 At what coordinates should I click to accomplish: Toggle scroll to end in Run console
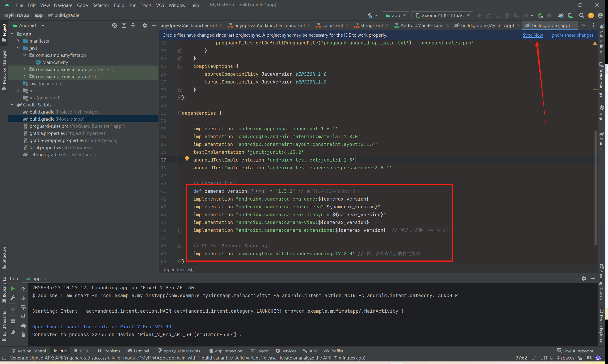[23, 316]
